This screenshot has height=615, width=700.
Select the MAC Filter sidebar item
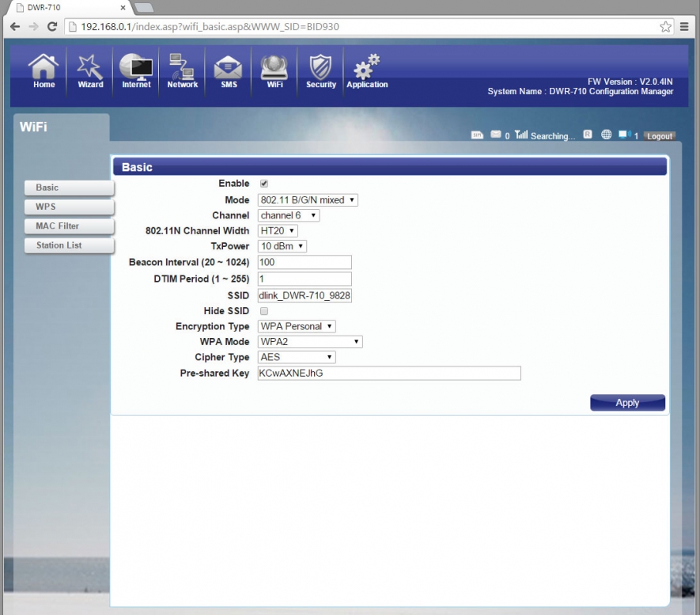click(69, 226)
